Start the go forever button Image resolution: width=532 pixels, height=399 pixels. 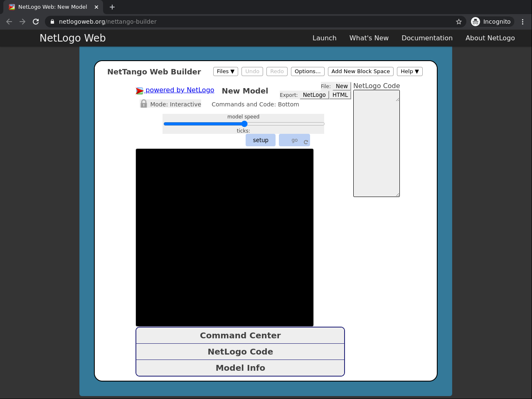[294, 140]
